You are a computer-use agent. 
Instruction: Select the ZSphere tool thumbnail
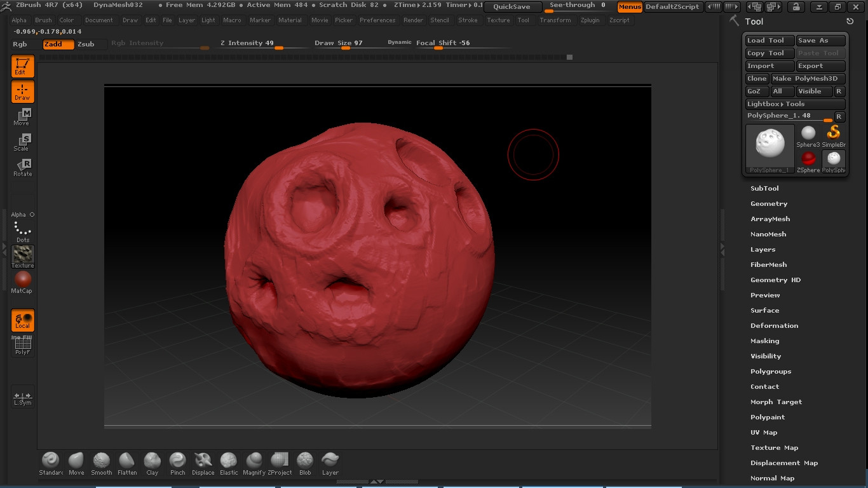click(x=808, y=162)
